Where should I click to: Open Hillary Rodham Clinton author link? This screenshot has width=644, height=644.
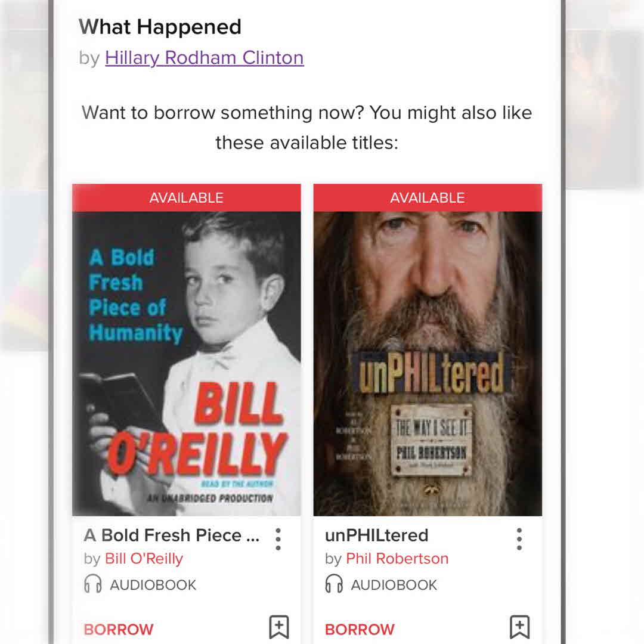coord(204,58)
